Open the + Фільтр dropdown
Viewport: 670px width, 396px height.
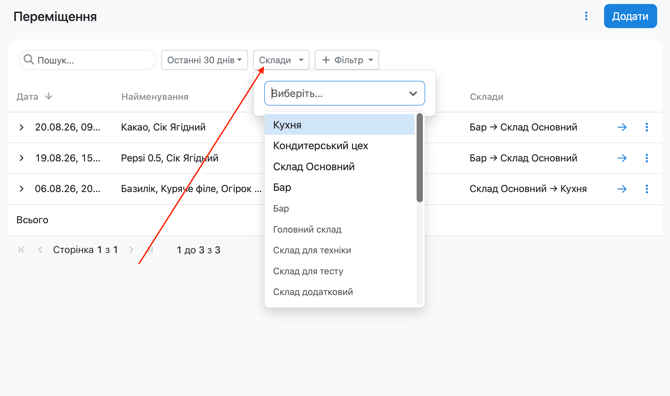coord(347,60)
